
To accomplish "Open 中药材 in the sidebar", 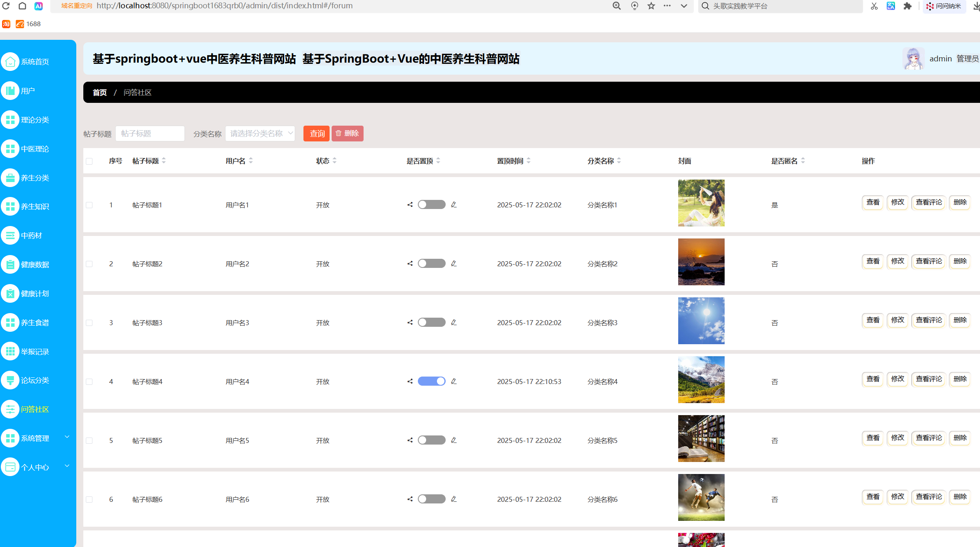I will click(x=32, y=236).
